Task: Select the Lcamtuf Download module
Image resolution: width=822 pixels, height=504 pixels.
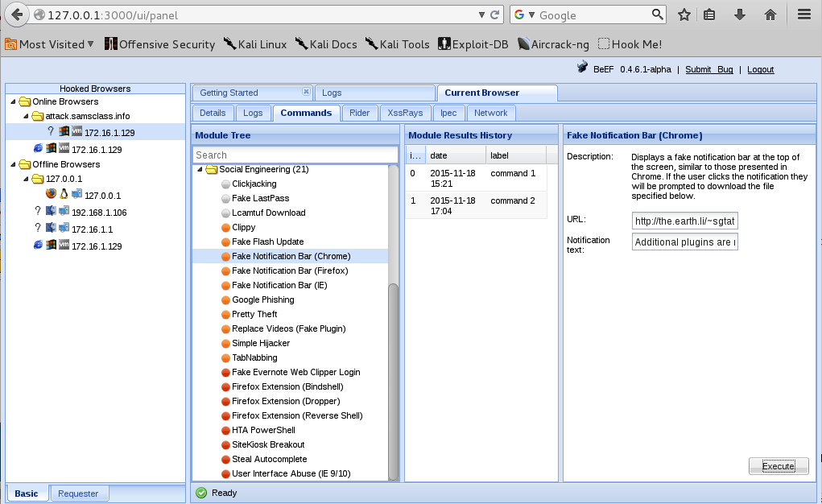Action: pos(268,213)
